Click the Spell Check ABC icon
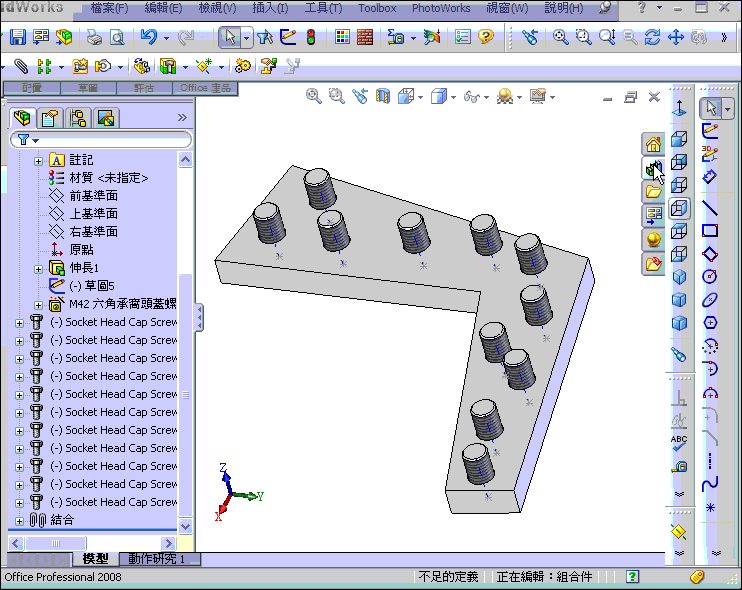 point(679,443)
